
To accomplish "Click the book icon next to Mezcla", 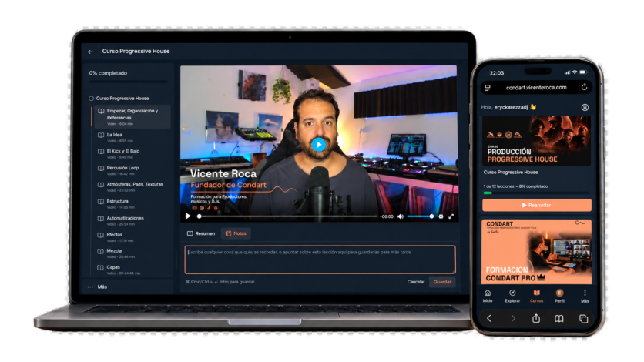I will [x=101, y=251].
